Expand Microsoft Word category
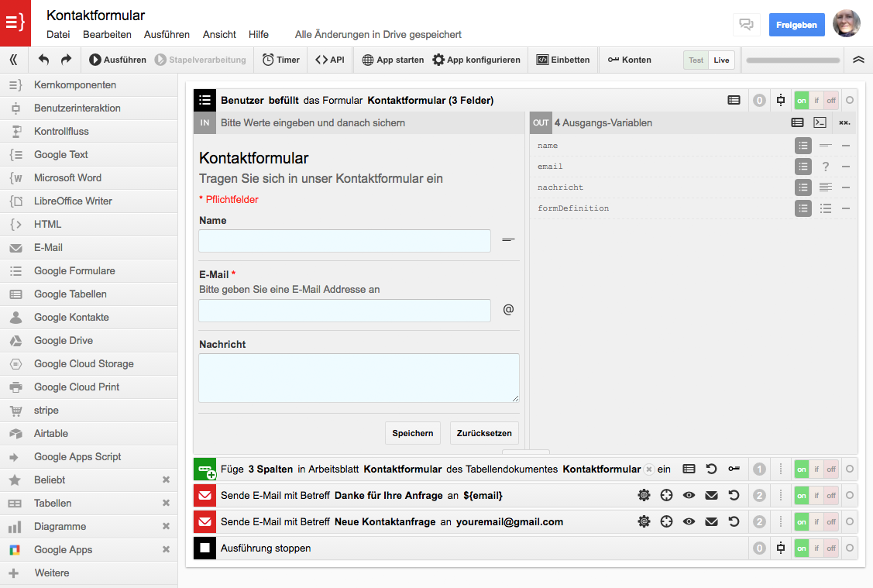873x588 pixels. click(88, 177)
